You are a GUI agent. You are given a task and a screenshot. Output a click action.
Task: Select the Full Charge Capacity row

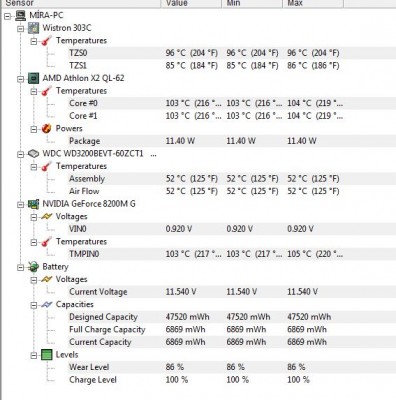tap(206, 329)
